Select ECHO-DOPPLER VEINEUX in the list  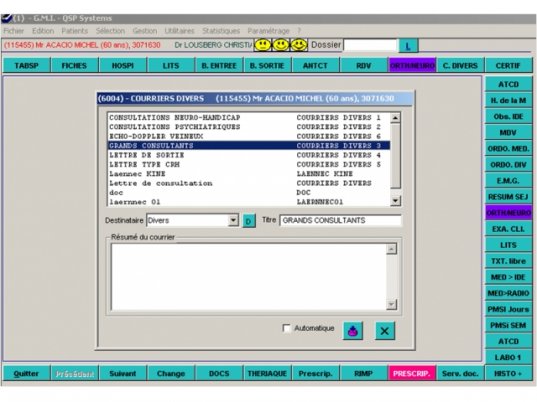(x=249, y=136)
